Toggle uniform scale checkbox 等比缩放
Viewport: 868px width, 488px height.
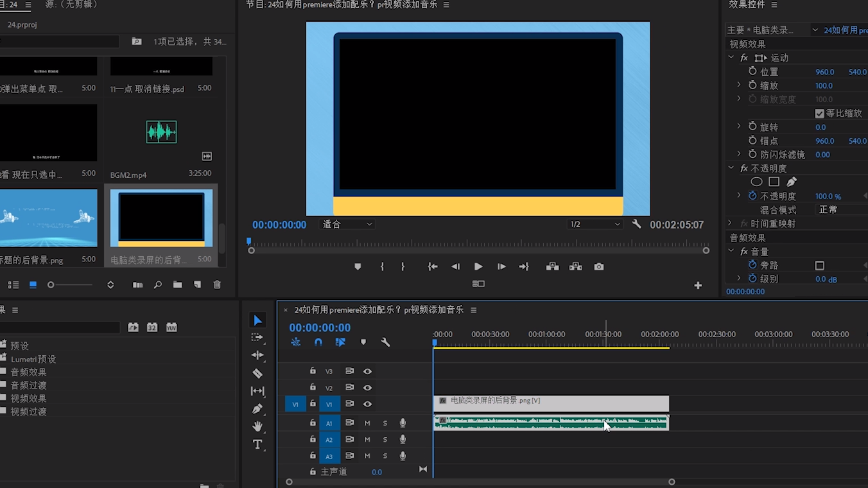pyautogui.click(x=819, y=113)
